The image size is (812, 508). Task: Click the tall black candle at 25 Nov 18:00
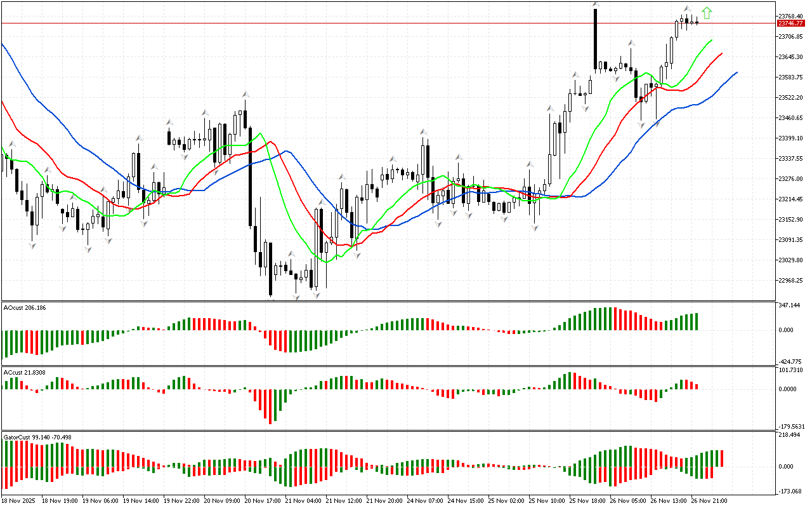click(595, 38)
